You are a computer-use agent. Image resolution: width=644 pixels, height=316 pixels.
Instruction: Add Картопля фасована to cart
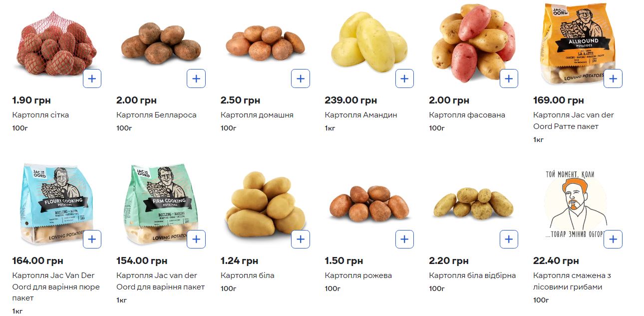coord(509,78)
